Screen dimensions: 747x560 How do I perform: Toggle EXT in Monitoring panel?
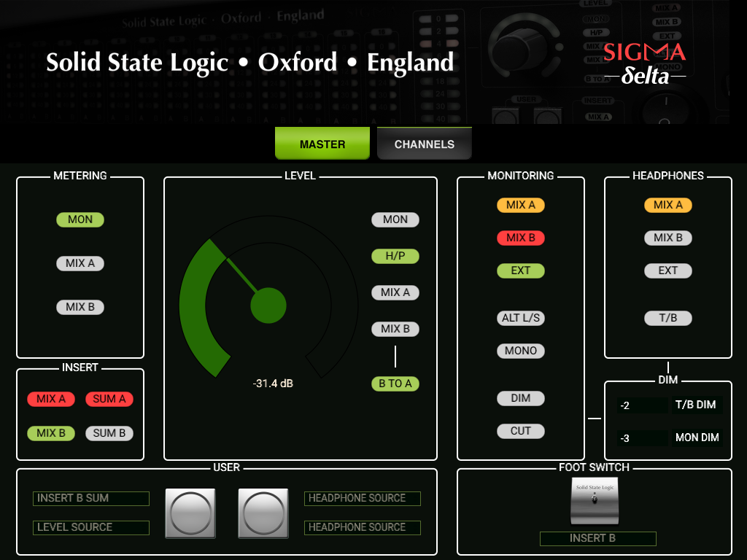click(521, 271)
